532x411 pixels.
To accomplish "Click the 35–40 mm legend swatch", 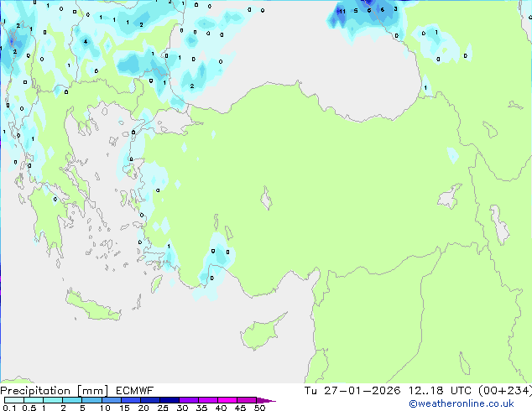I will 207,400.
